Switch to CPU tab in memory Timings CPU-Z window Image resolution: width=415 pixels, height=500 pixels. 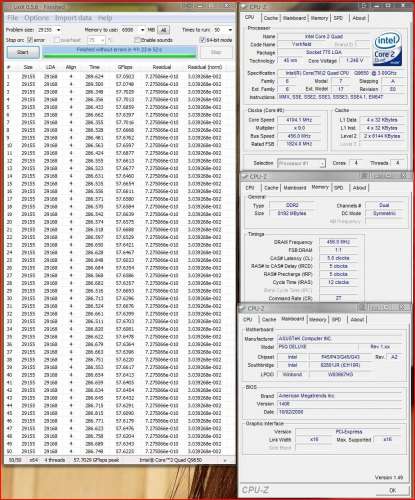pos(250,188)
